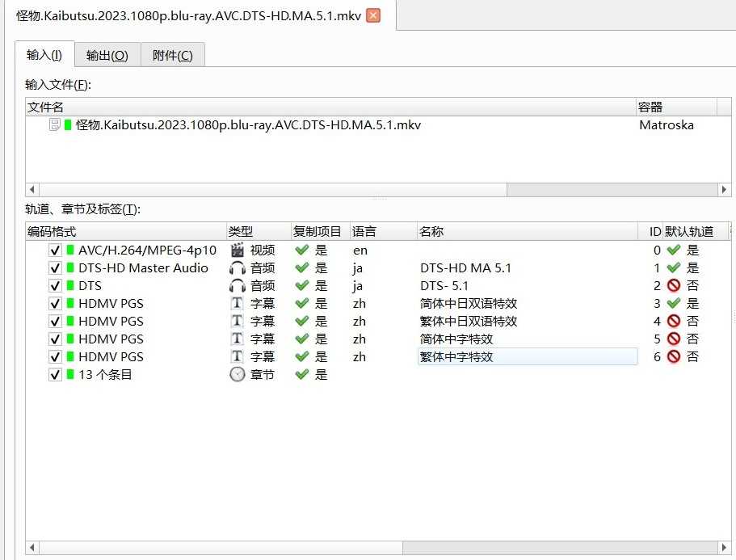Click subtitle T icon for 繁体中日双语特效 row

[238, 321]
